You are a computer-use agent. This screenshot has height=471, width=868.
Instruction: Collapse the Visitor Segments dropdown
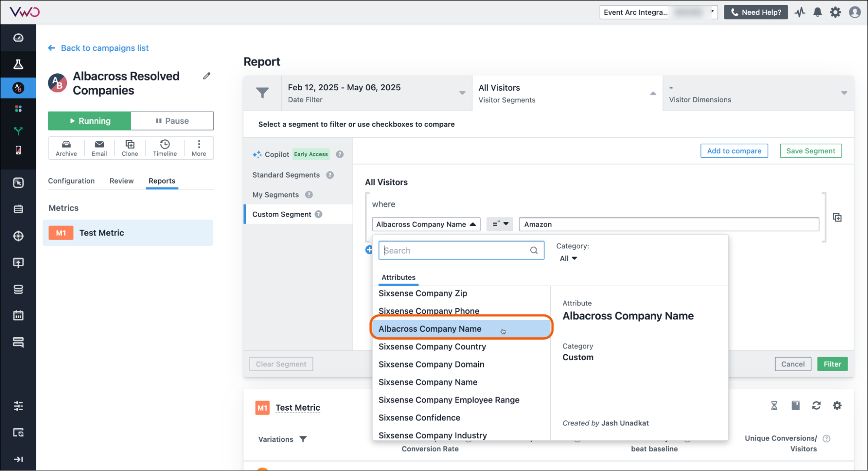click(567, 93)
